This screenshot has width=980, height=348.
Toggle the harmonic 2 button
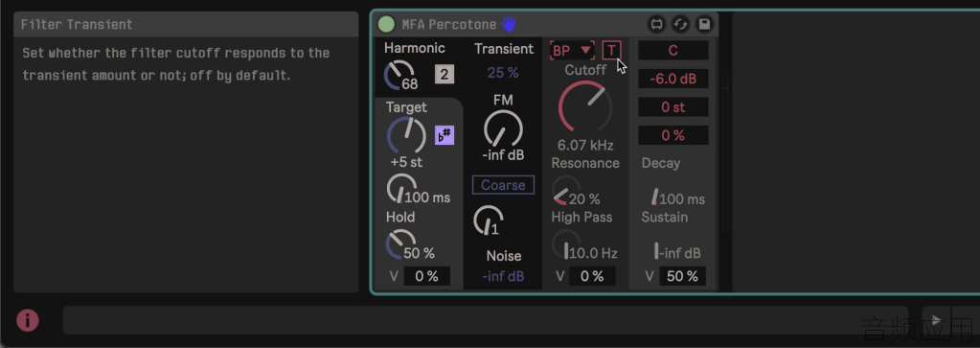444,75
